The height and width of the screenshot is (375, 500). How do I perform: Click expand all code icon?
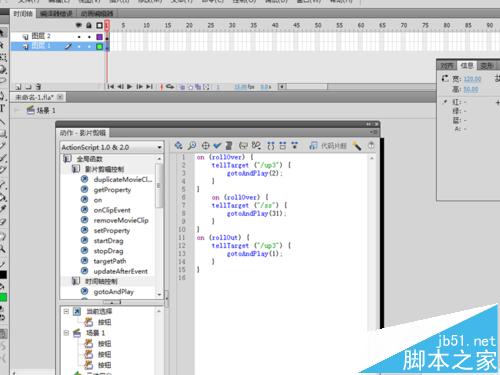tap(295, 145)
